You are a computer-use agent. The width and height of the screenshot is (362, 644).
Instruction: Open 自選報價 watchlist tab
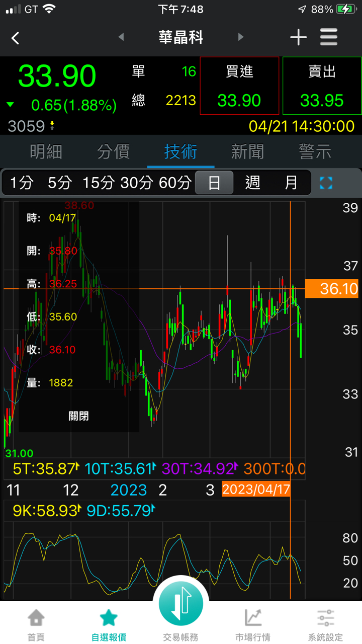click(x=109, y=624)
